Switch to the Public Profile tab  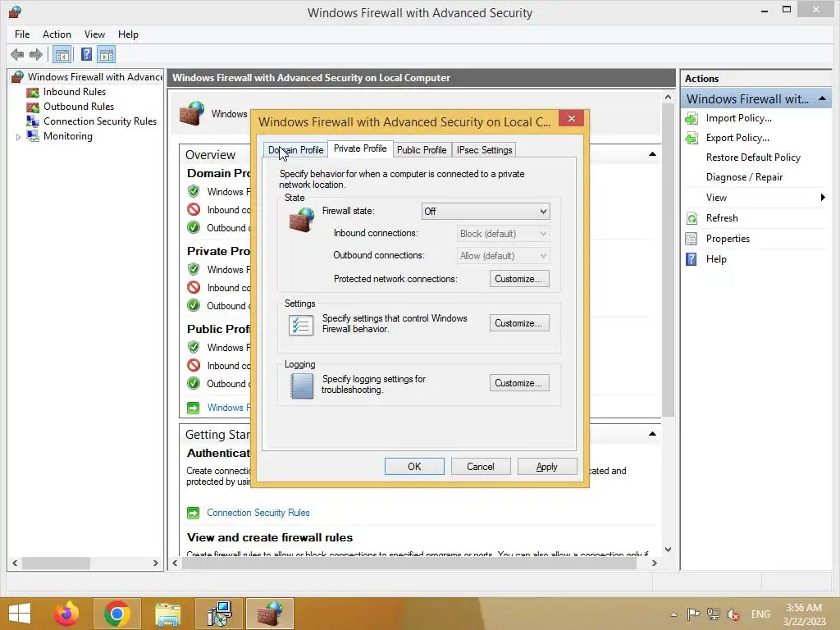coord(422,150)
